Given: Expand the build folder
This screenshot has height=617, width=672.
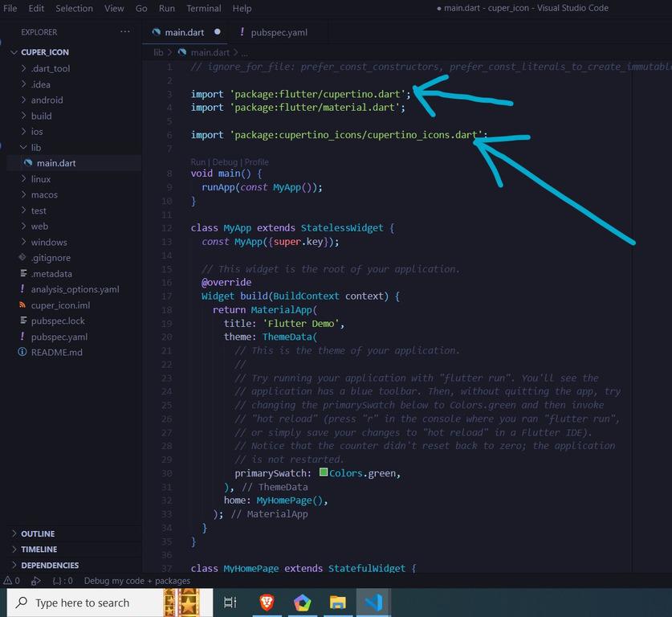Looking at the screenshot, I should (41, 116).
